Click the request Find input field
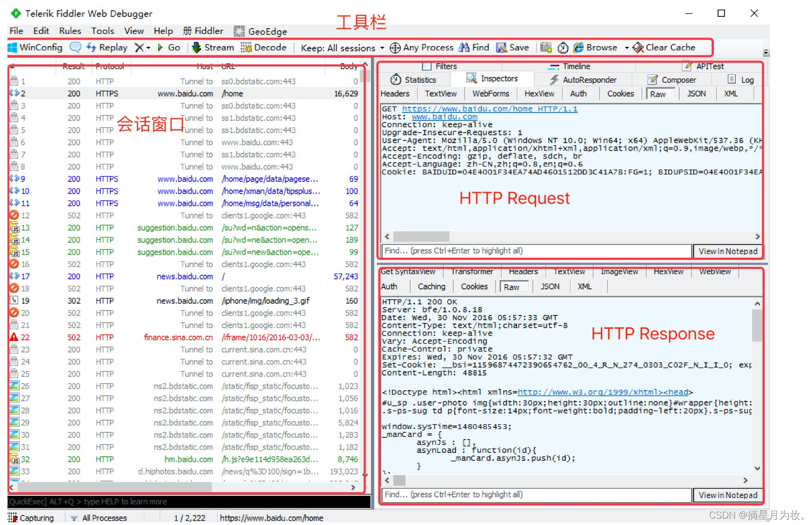The image size is (812, 525). pos(537,251)
